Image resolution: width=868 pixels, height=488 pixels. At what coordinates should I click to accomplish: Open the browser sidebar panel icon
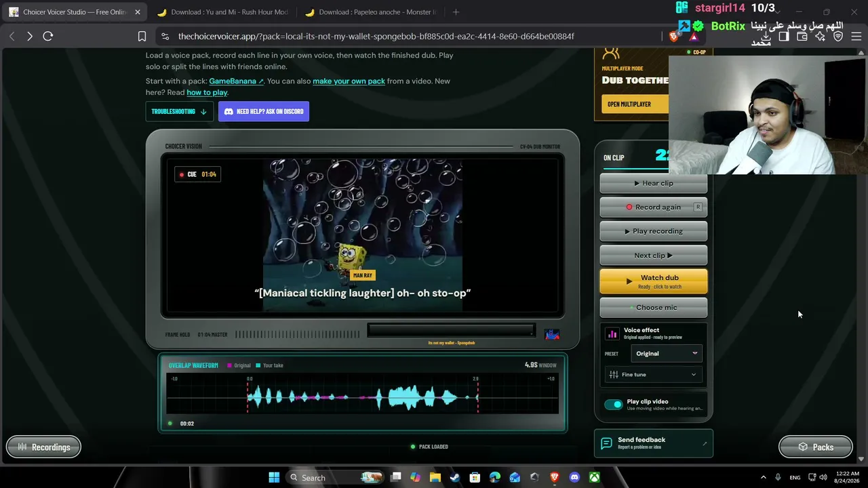point(784,37)
